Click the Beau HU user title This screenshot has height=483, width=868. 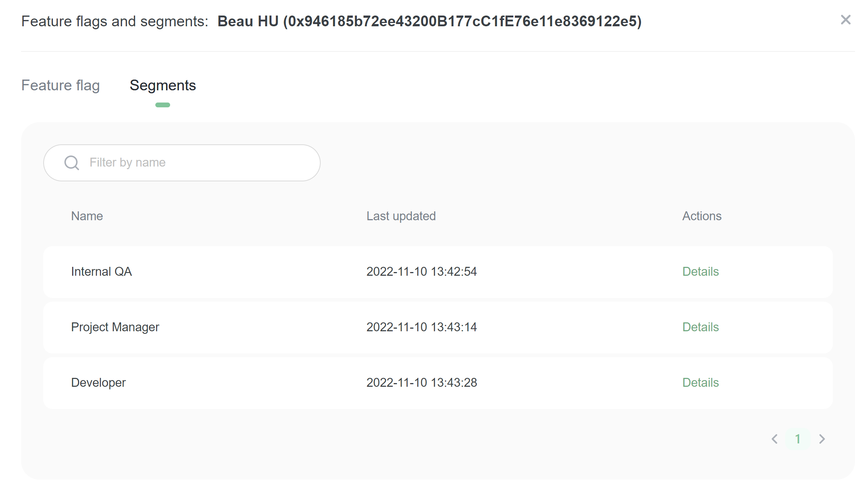coord(429,21)
